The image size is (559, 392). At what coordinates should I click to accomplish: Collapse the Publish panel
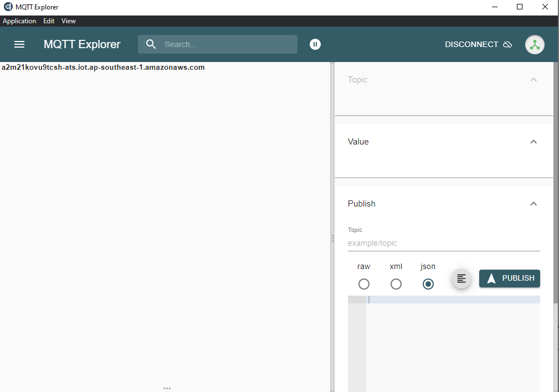[534, 204]
